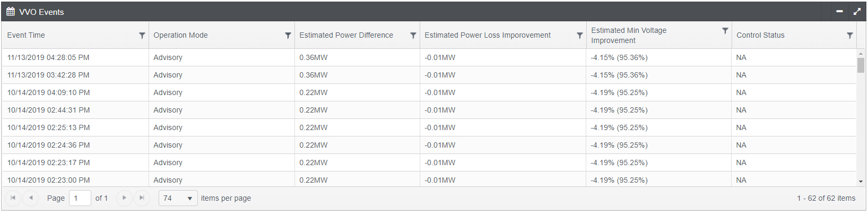Open the Event Time column filter
This screenshot has width=868, height=214.
tap(142, 36)
